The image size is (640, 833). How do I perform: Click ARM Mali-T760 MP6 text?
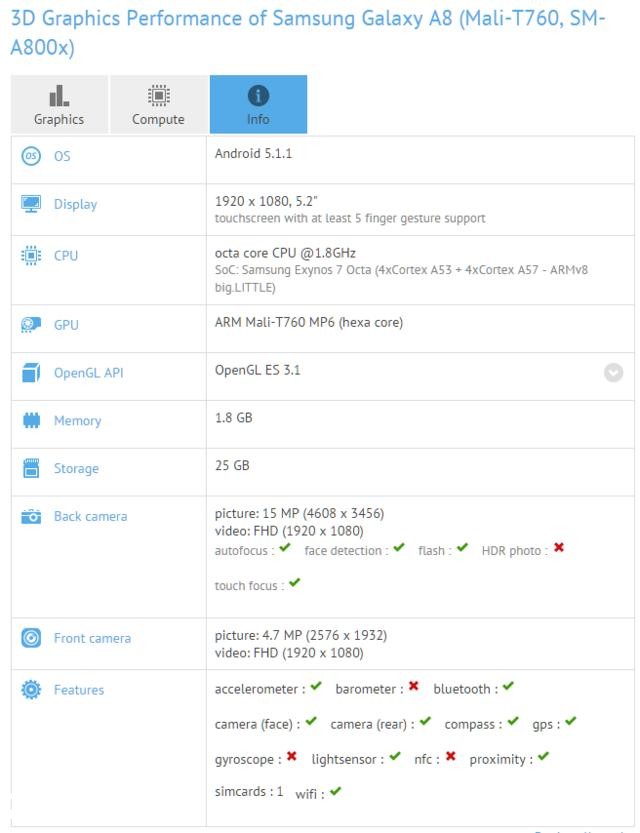(x=309, y=322)
